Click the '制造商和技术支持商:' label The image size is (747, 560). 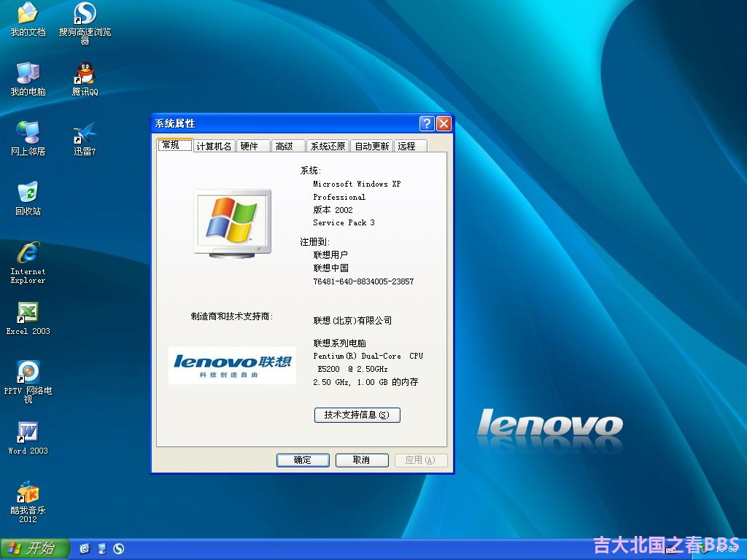pos(232,316)
